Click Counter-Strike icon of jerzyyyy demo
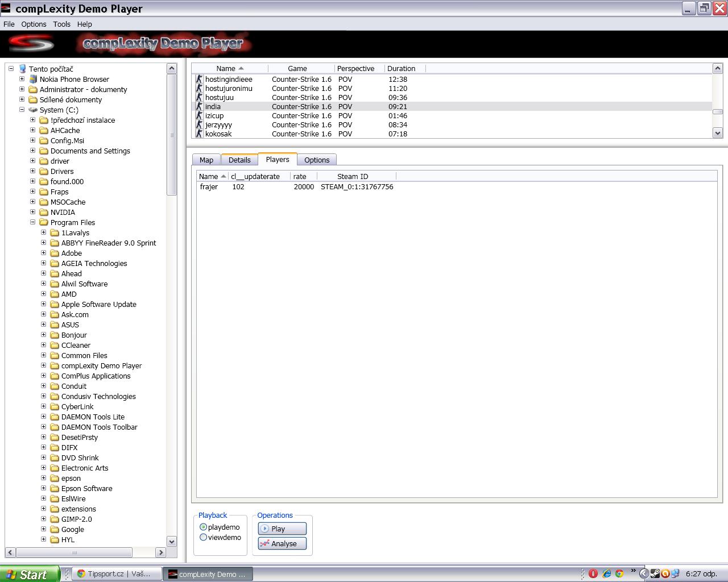The width and height of the screenshot is (728, 582). tap(199, 124)
